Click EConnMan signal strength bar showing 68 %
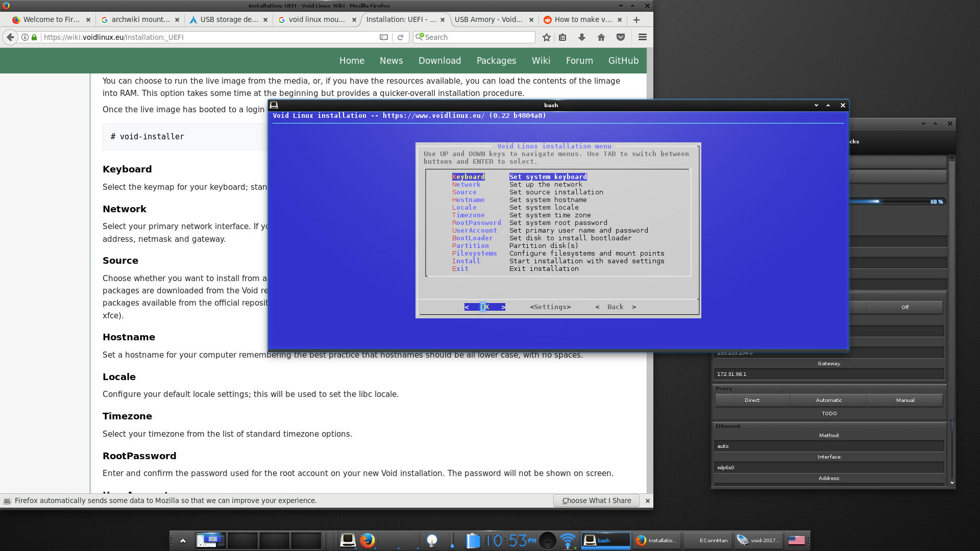The image size is (980, 551). tap(897, 202)
